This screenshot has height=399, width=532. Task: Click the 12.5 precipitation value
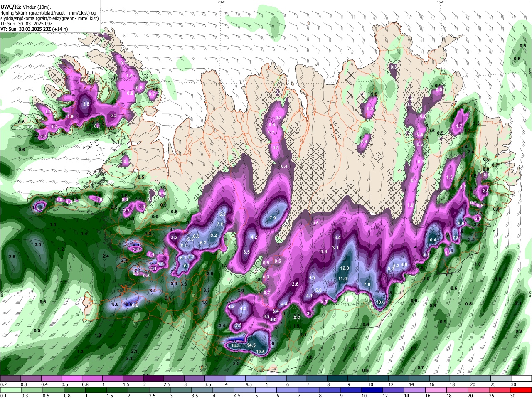(261, 352)
